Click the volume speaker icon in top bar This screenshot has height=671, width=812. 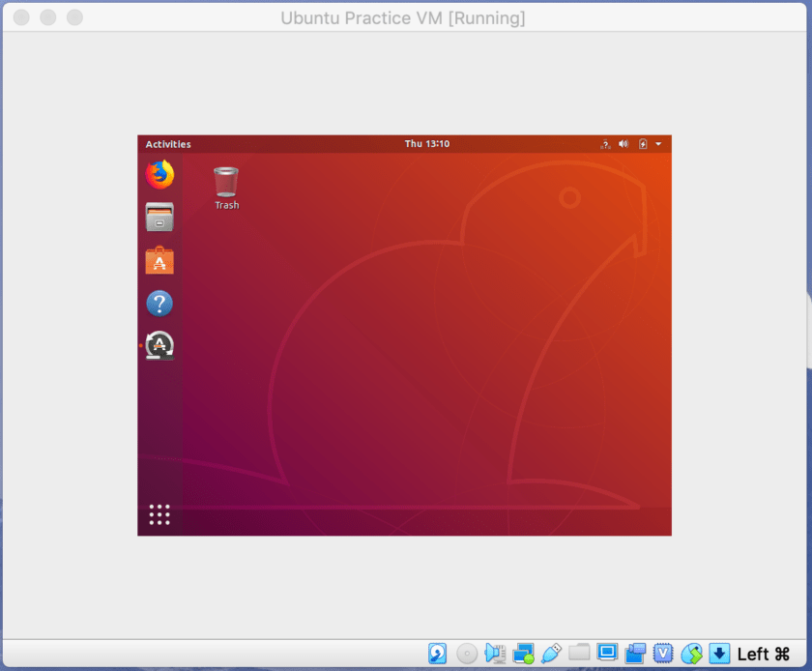pyautogui.click(x=623, y=143)
